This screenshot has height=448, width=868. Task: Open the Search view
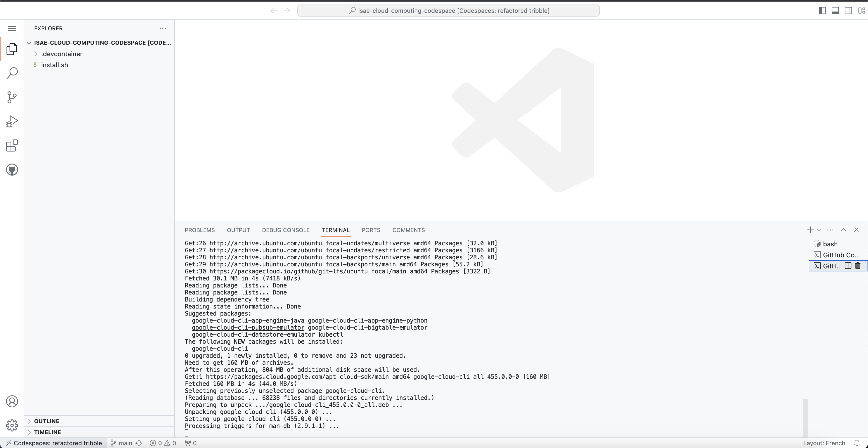pyautogui.click(x=12, y=73)
